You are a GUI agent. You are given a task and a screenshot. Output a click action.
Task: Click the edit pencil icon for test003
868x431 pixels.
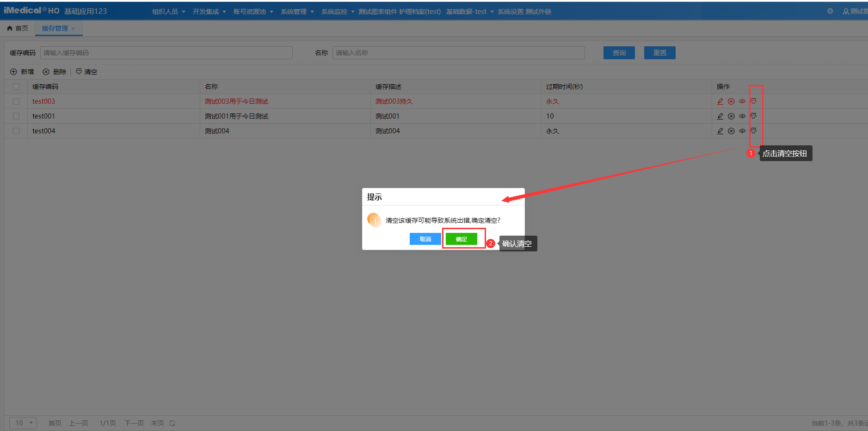coord(720,101)
